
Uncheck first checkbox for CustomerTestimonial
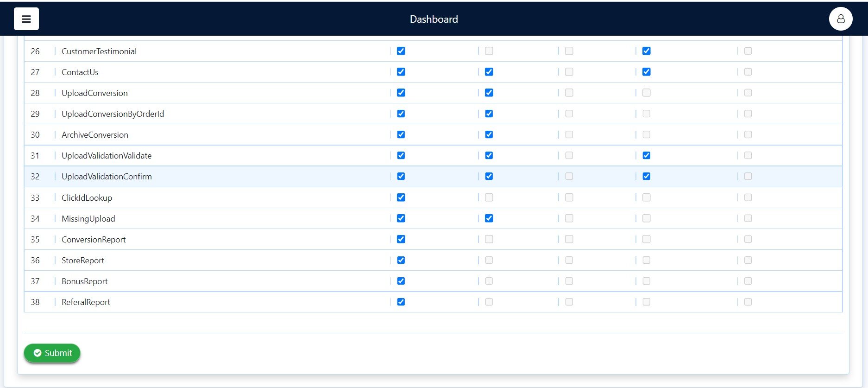pos(401,51)
